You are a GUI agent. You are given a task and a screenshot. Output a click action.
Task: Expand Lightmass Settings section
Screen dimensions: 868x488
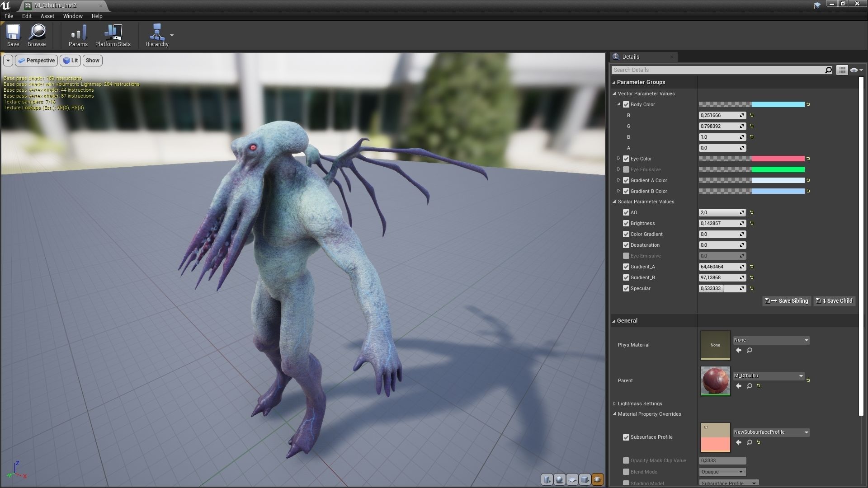point(614,404)
